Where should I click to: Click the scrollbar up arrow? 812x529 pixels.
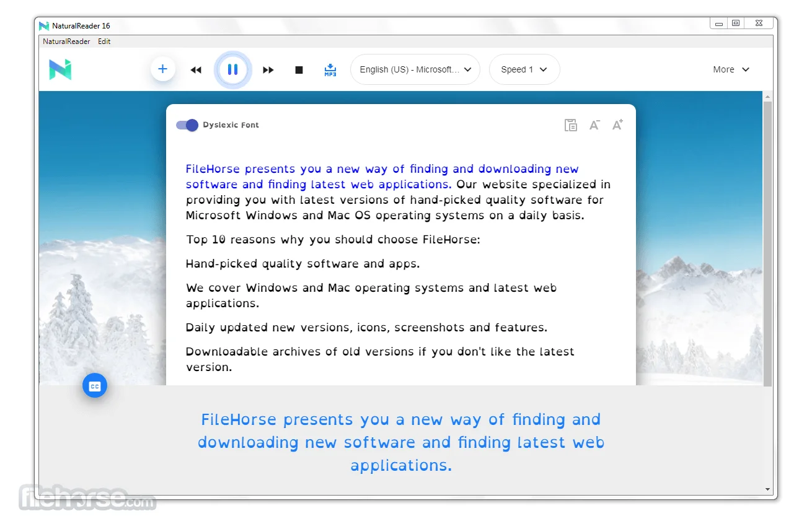[768, 97]
